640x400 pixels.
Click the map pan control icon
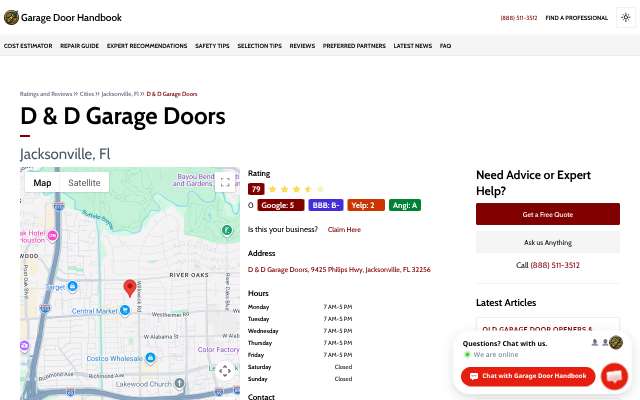pos(225,371)
